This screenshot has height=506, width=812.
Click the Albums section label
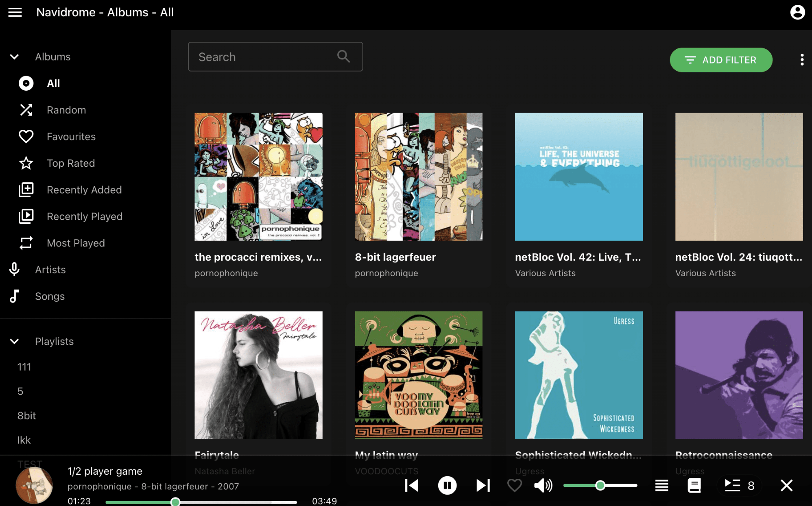tap(53, 57)
